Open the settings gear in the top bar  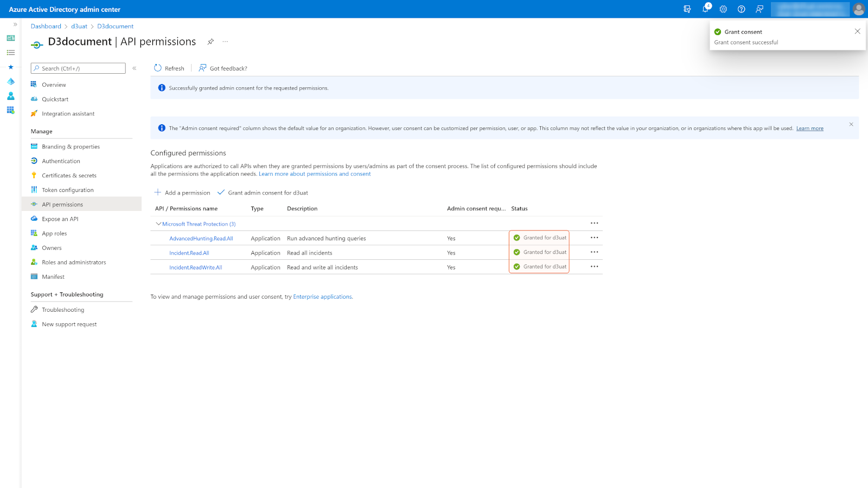[x=723, y=9]
